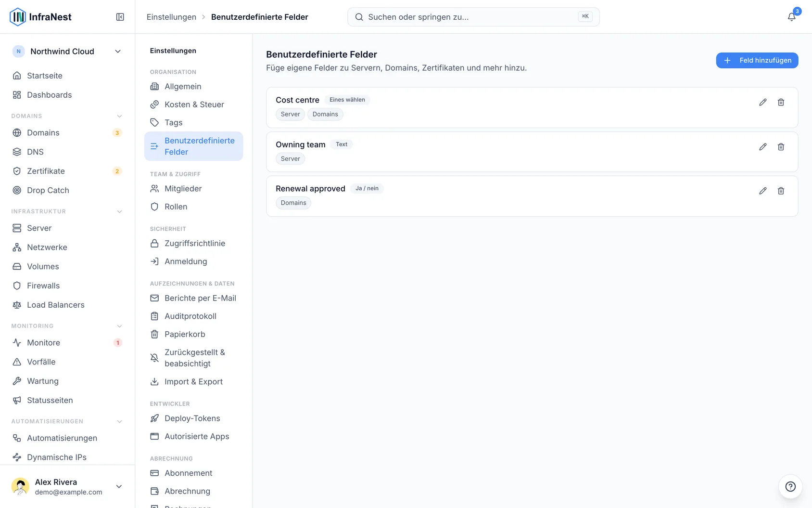Open Allgemein settings
The height and width of the screenshot is (508, 812).
[x=193, y=86]
